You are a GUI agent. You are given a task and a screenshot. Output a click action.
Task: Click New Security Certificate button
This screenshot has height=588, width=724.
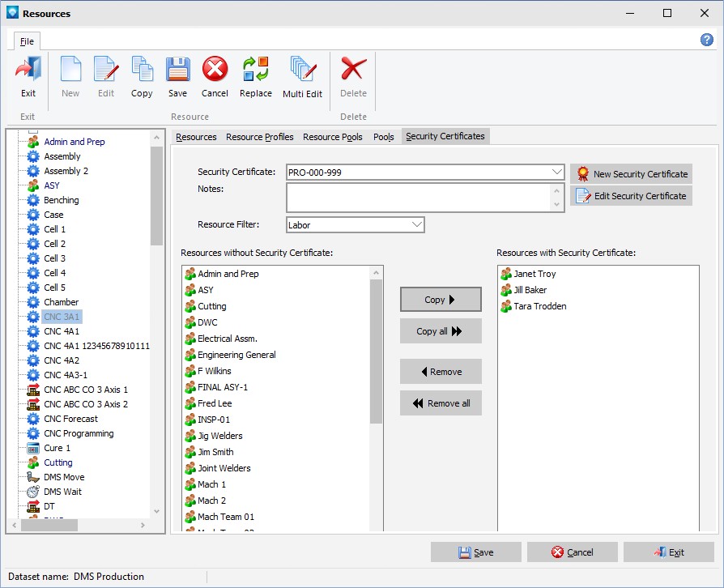pyautogui.click(x=631, y=174)
